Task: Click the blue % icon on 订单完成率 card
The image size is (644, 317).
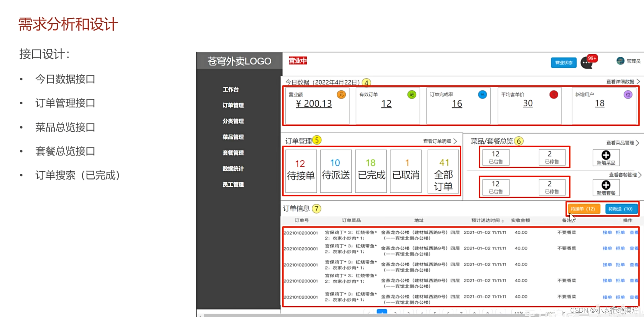Action: (x=482, y=95)
